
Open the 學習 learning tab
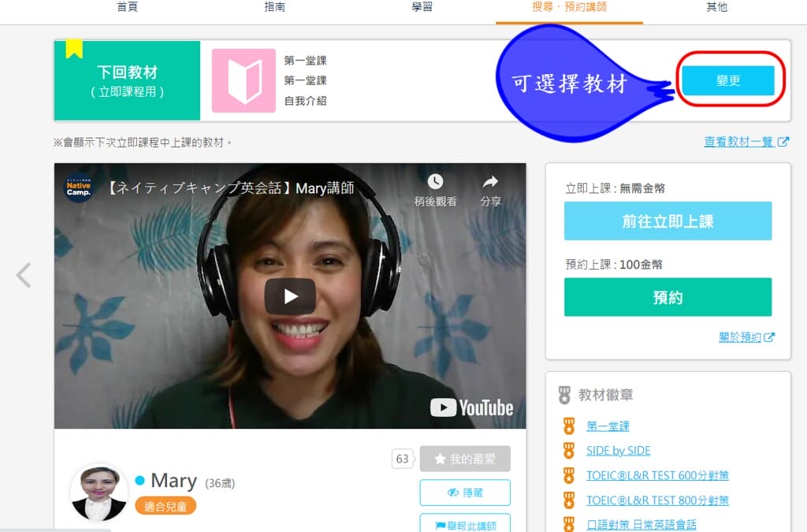point(422,6)
